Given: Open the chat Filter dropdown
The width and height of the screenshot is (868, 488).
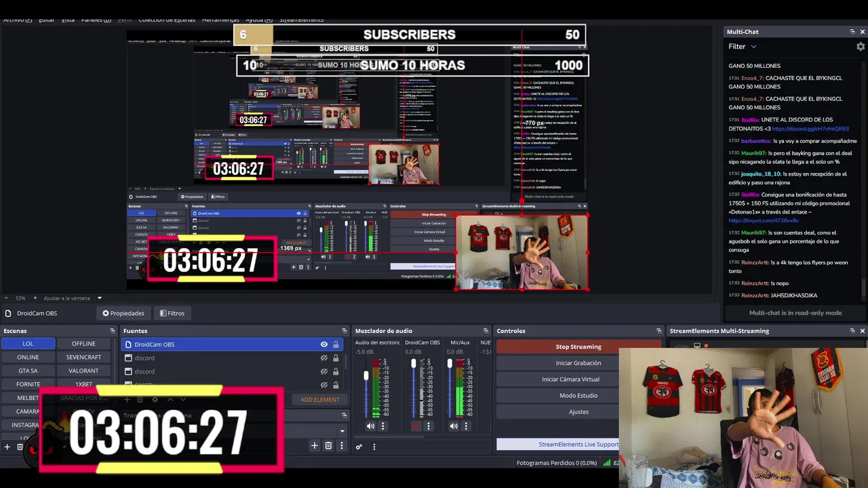Looking at the screenshot, I should (743, 47).
